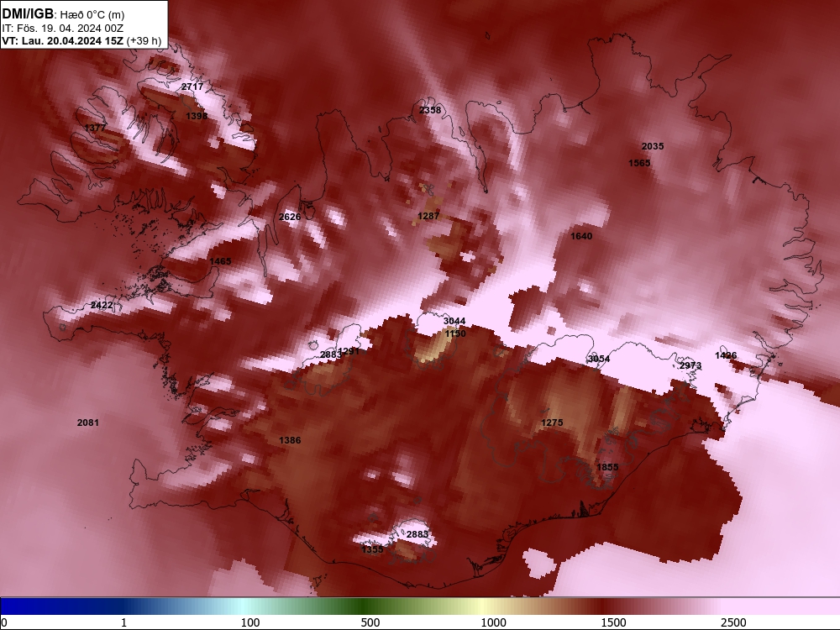Viewport: 840px width, 630px height.
Task: Select the 1855 height label
Action: tap(607, 467)
